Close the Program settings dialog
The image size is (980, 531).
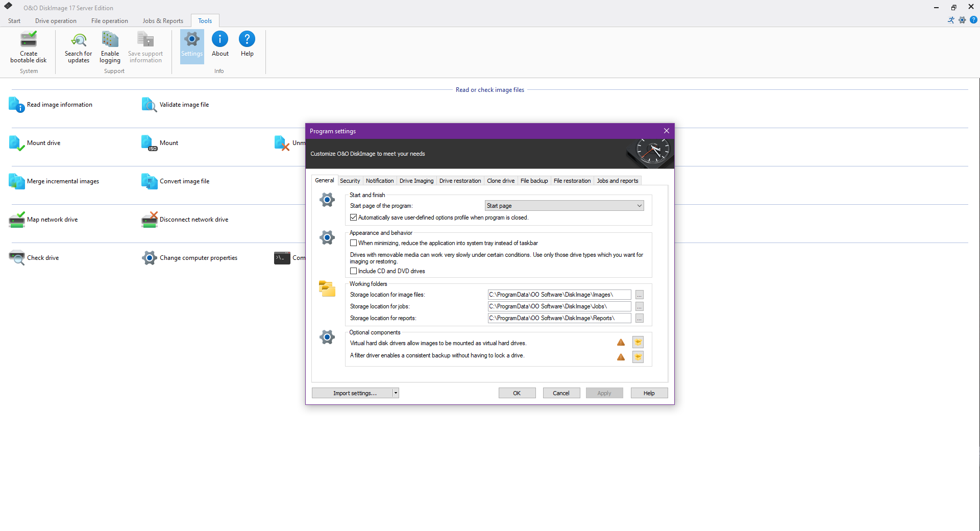point(666,131)
